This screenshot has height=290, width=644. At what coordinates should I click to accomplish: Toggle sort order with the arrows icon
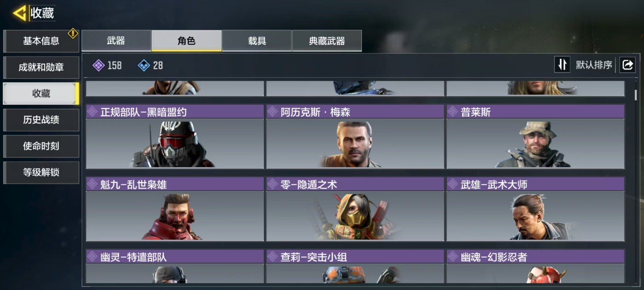pyautogui.click(x=562, y=64)
